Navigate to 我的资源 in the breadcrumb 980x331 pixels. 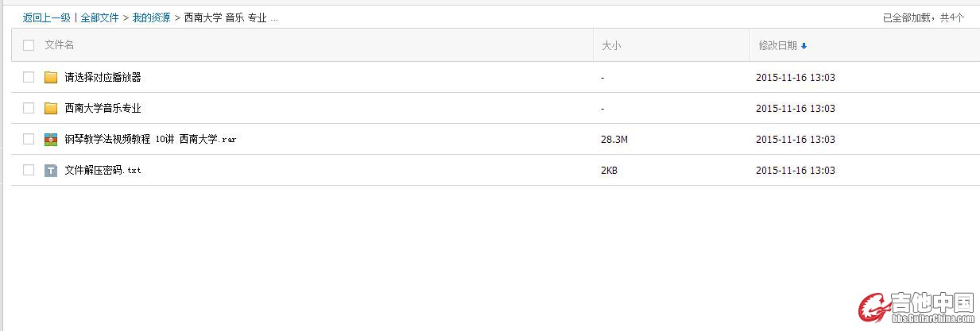pos(151,17)
